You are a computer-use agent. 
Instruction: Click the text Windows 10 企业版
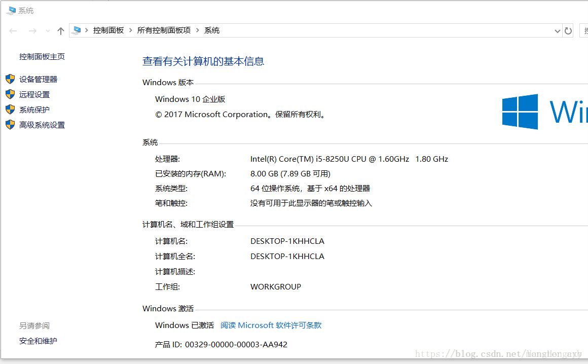coord(190,99)
